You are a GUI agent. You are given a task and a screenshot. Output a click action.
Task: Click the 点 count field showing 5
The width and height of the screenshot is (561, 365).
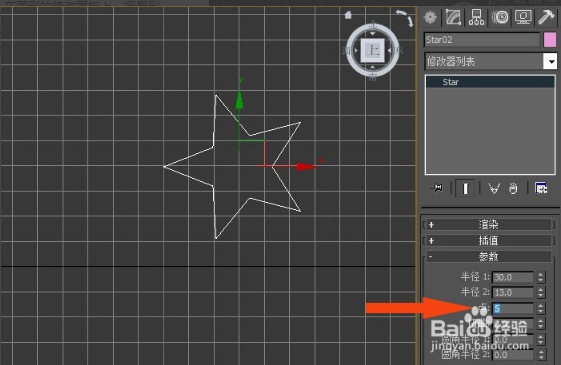513,308
